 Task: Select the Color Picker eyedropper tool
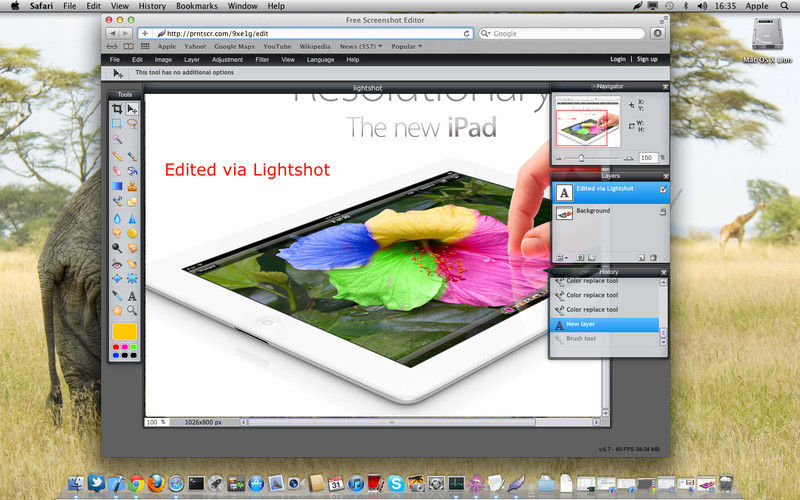(x=117, y=295)
